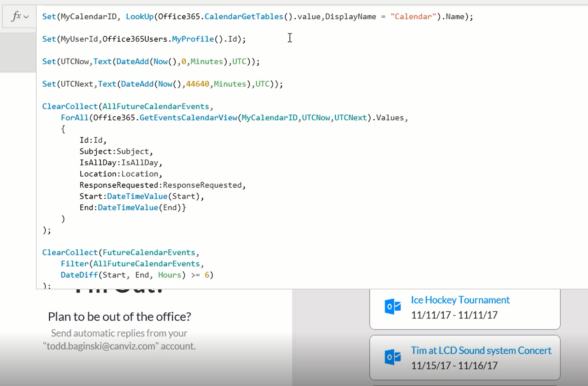Click Outlook icon on LCD Sound system card
This screenshot has height=386, width=588.
393,358
